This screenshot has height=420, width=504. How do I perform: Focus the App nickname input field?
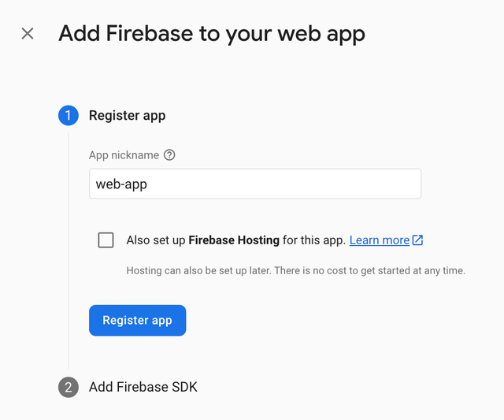pos(255,184)
